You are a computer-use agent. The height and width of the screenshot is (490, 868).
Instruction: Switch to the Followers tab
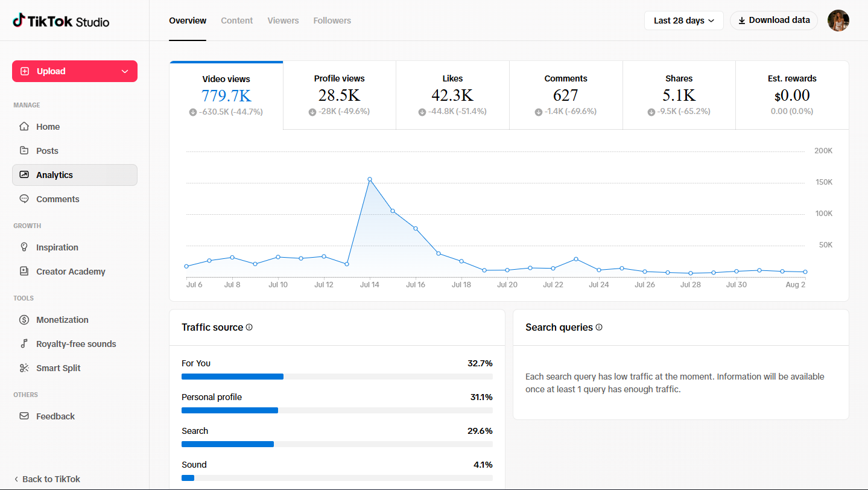coord(332,21)
